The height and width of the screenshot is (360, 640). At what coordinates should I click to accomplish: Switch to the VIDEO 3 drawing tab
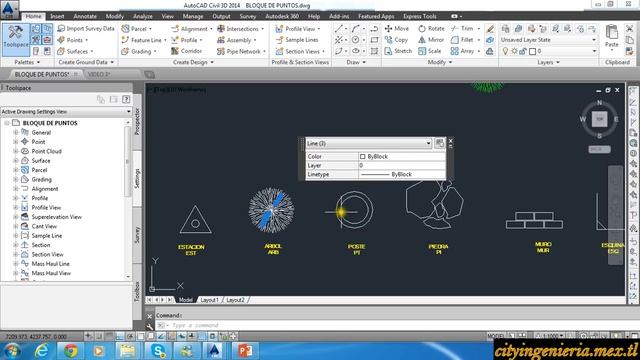99,74
